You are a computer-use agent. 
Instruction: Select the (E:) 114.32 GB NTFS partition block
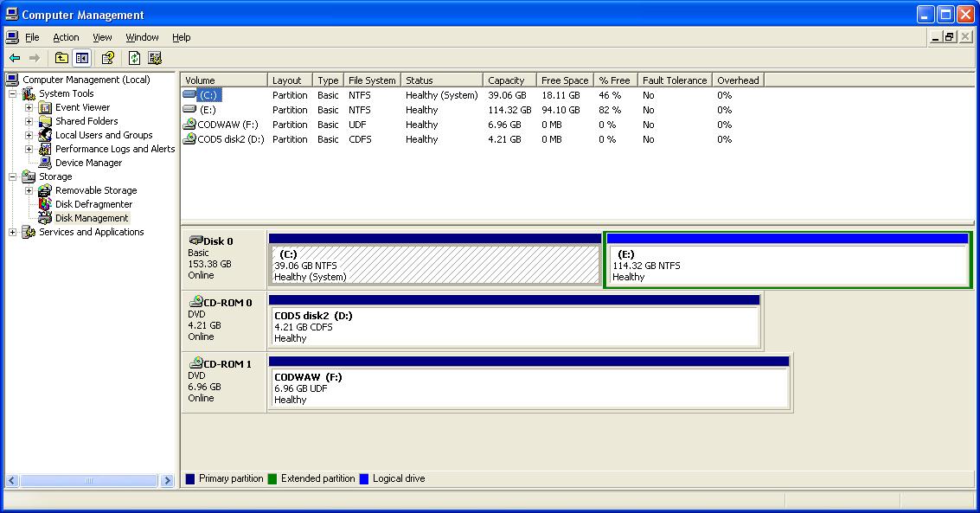[787, 266]
